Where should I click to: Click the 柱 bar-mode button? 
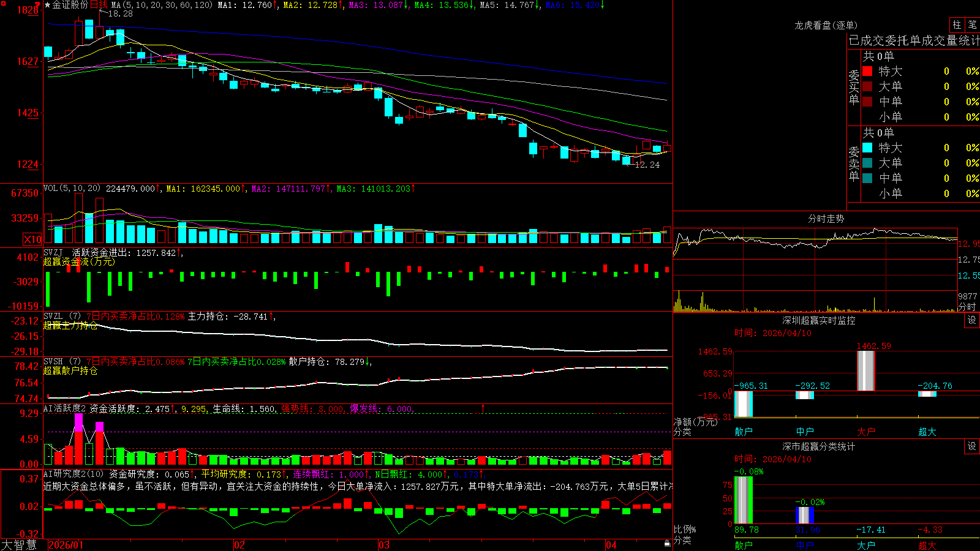click(957, 24)
